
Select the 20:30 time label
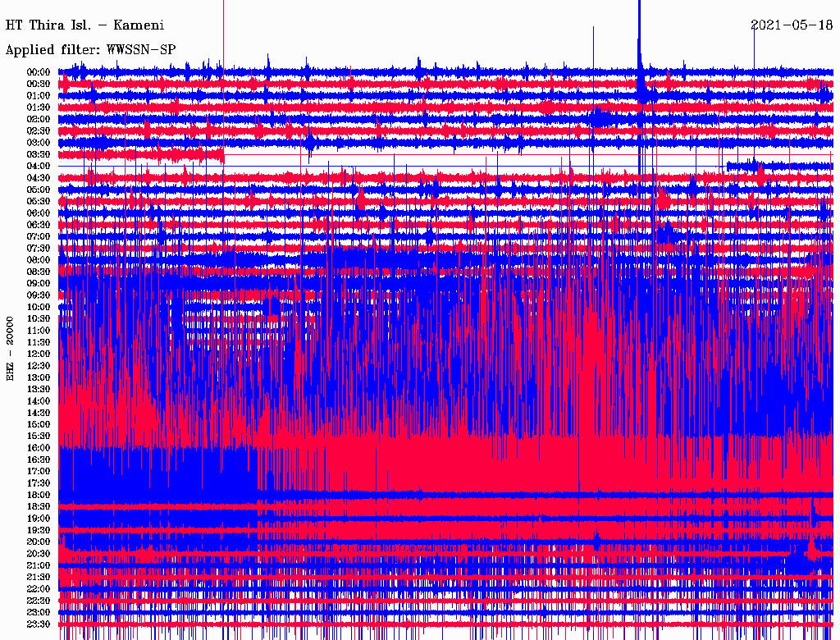[39, 554]
